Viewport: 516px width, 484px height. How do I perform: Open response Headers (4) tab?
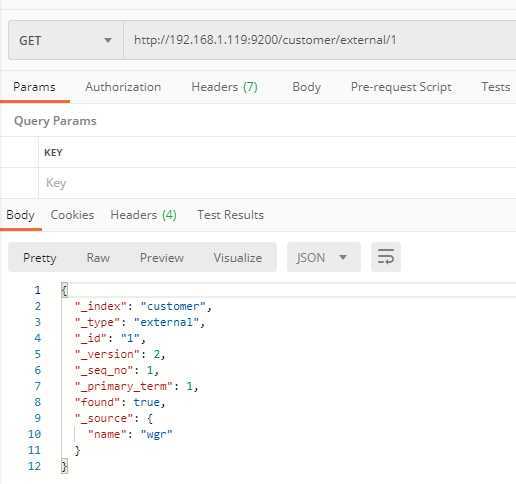pos(143,215)
